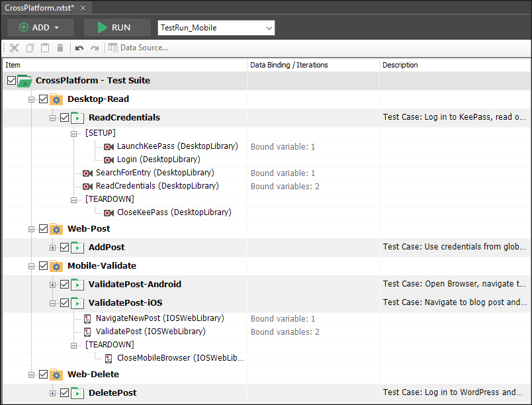Viewport: 532px width, 405px height.
Task: Click the NavigateNewPost mobile module icon
Action: (87, 318)
